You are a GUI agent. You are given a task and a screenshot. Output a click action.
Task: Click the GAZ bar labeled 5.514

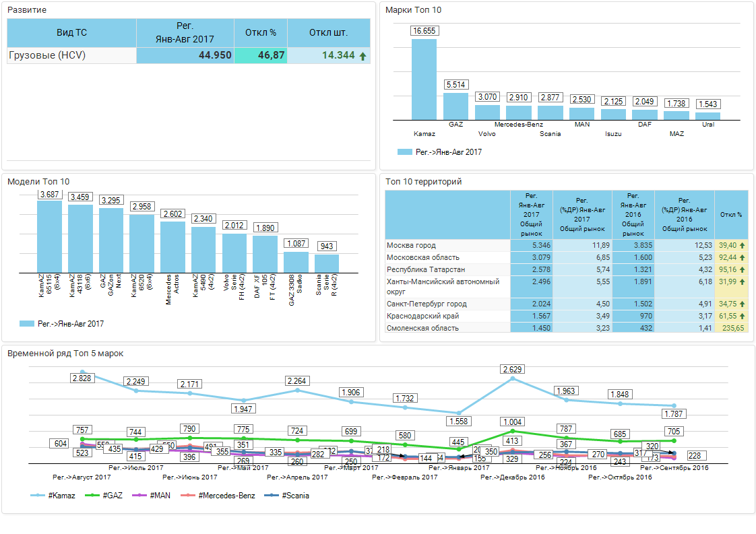click(x=455, y=106)
